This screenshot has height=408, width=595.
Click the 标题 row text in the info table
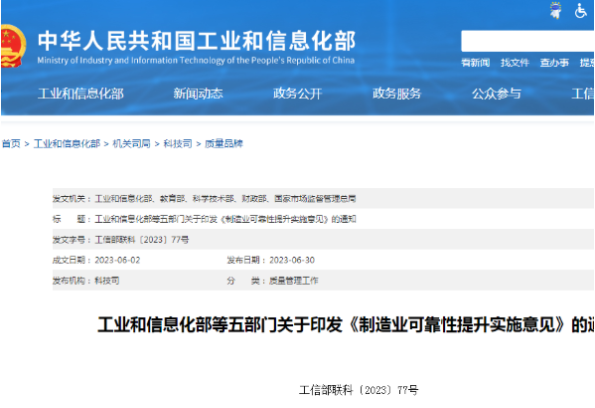click(225, 219)
